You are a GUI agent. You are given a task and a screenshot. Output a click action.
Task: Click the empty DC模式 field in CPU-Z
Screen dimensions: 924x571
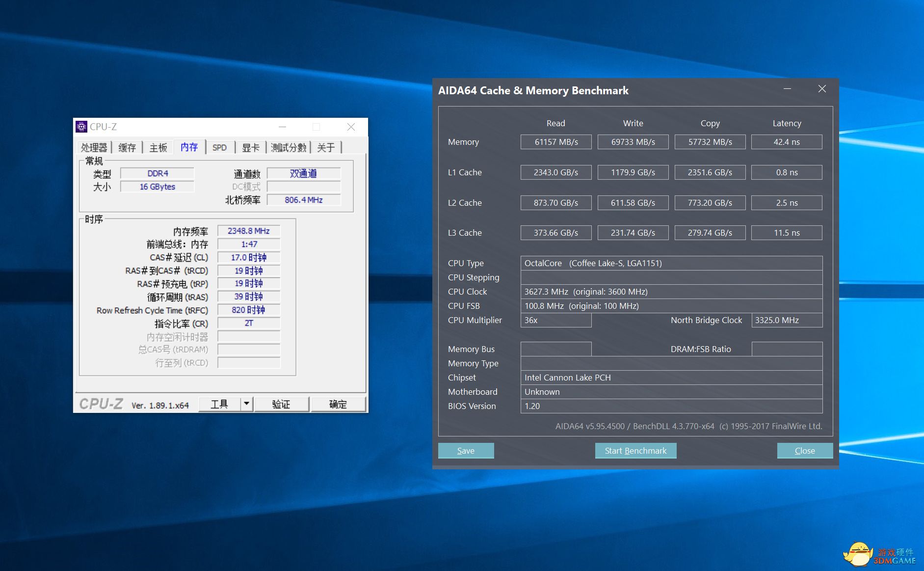point(304,187)
